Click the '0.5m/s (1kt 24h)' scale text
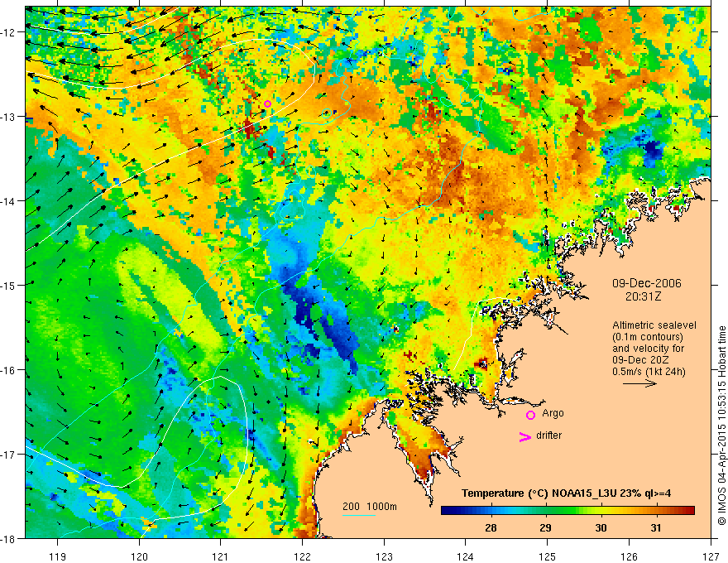 649,372
